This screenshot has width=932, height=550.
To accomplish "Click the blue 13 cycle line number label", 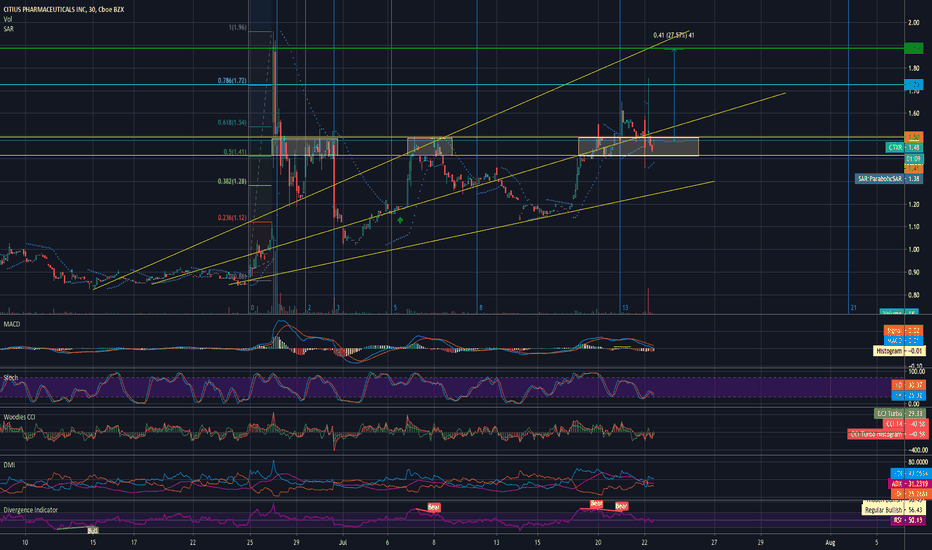I will (625, 307).
